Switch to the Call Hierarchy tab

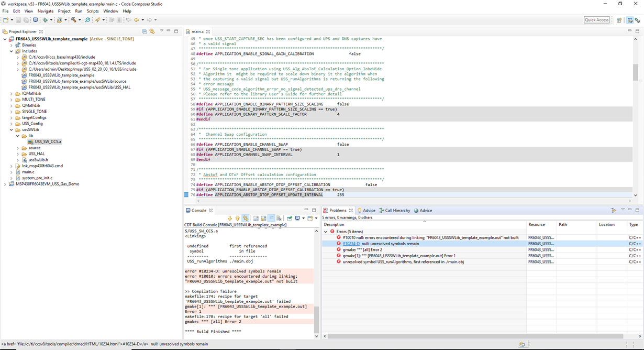395,211
